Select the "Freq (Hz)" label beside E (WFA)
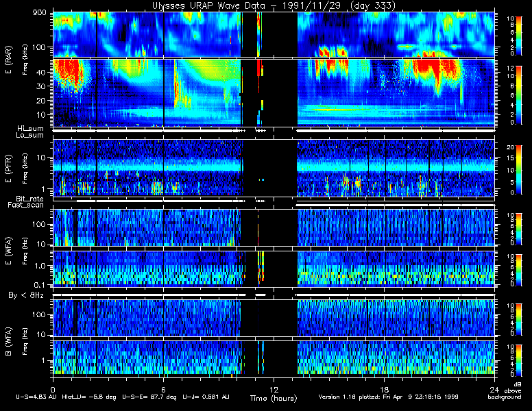Image resolution: width=532 pixels, height=411 pixels. [25, 251]
